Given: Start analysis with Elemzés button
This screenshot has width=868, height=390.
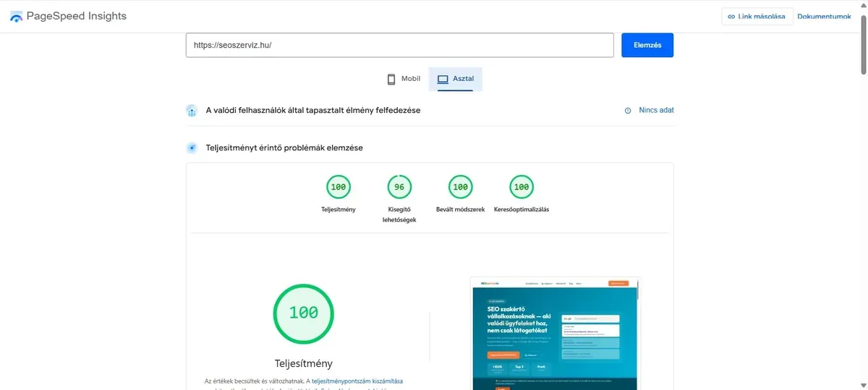Looking at the screenshot, I should tap(647, 45).
